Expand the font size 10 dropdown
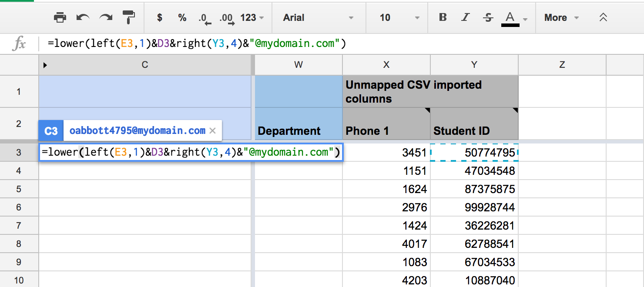644x287 pixels. (x=399, y=18)
